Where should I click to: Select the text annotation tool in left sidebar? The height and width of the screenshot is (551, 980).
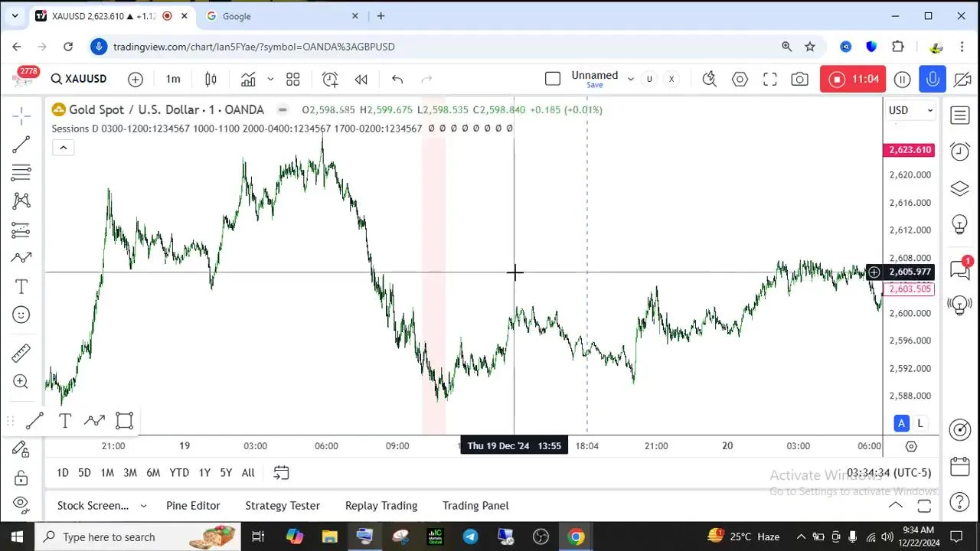tap(21, 286)
